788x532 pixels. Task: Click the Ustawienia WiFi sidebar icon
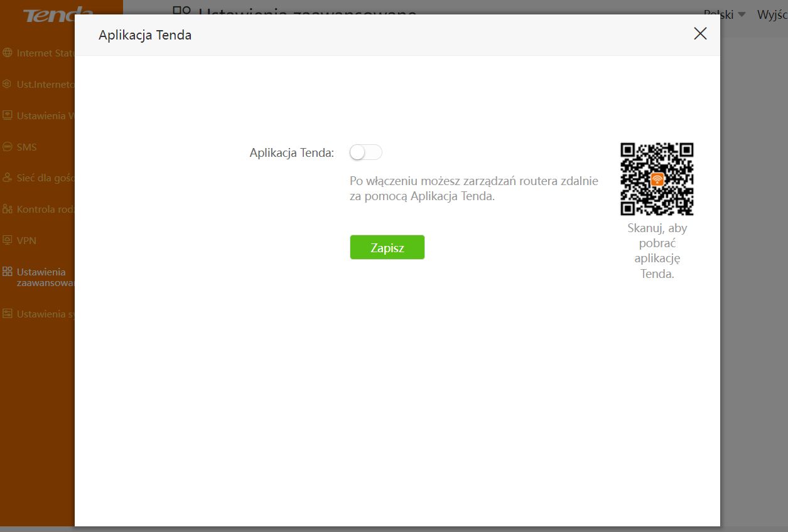pos(8,115)
